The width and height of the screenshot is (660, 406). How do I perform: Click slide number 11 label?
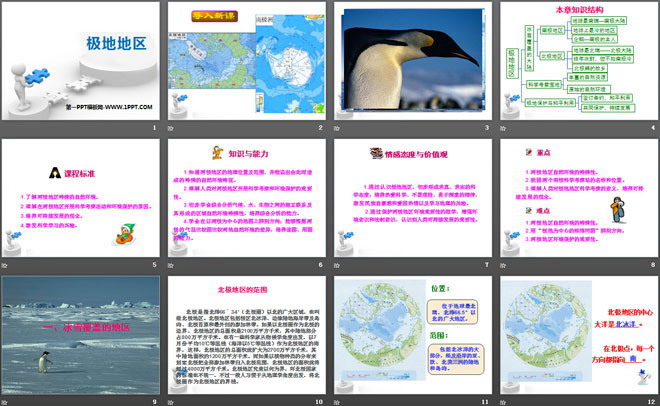pyautogui.click(x=485, y=402)
